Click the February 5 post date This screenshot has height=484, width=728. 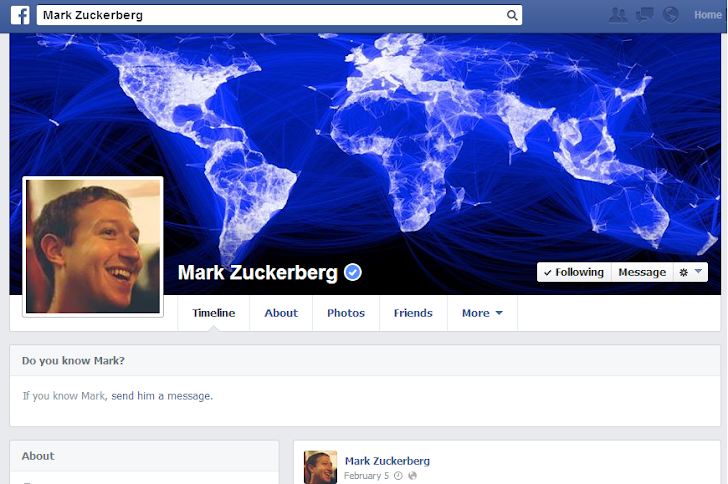[x=366, y=476]
